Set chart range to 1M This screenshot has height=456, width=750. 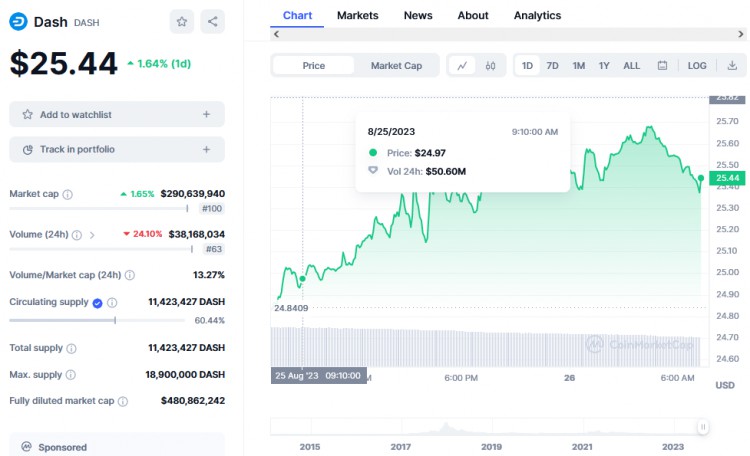[579, 66]
